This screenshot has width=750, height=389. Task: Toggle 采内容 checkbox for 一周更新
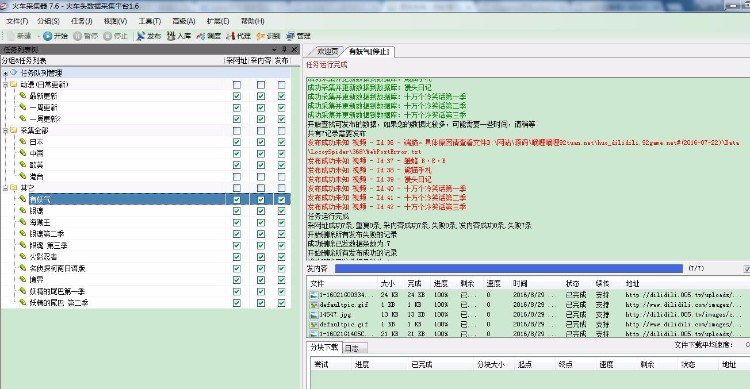click(261, 108)
